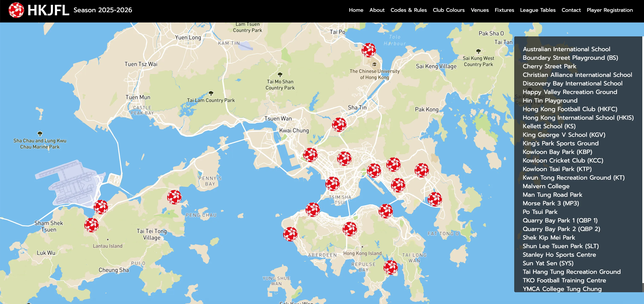
Task: Choose Boundary Street Playground (BS)
Action: pyautogui.click(x=570, y=58)
